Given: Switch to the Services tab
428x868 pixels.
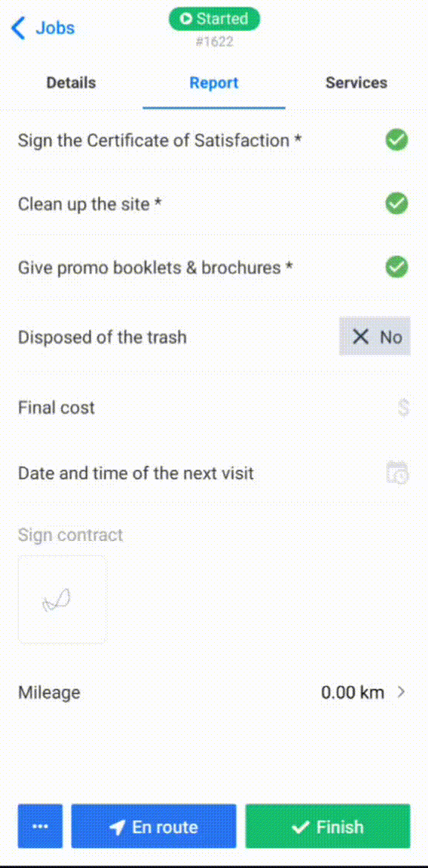Looking at the screenshot, I should tap(356, 83).
